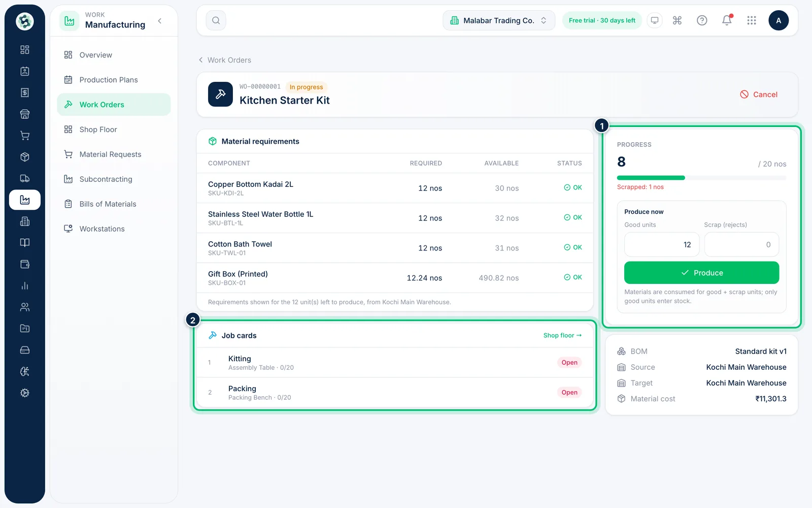
Task: Click the green Produce button
Action: (701, 273)
